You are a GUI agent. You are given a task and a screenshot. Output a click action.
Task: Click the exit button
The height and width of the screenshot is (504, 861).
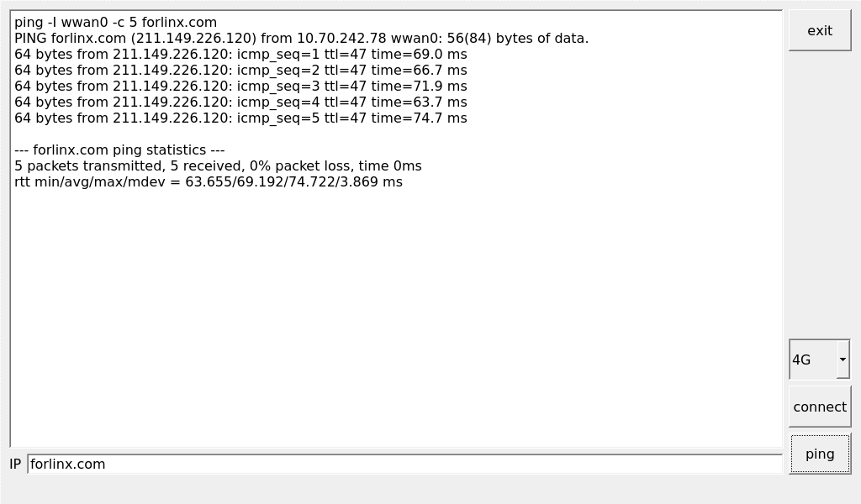820,31
